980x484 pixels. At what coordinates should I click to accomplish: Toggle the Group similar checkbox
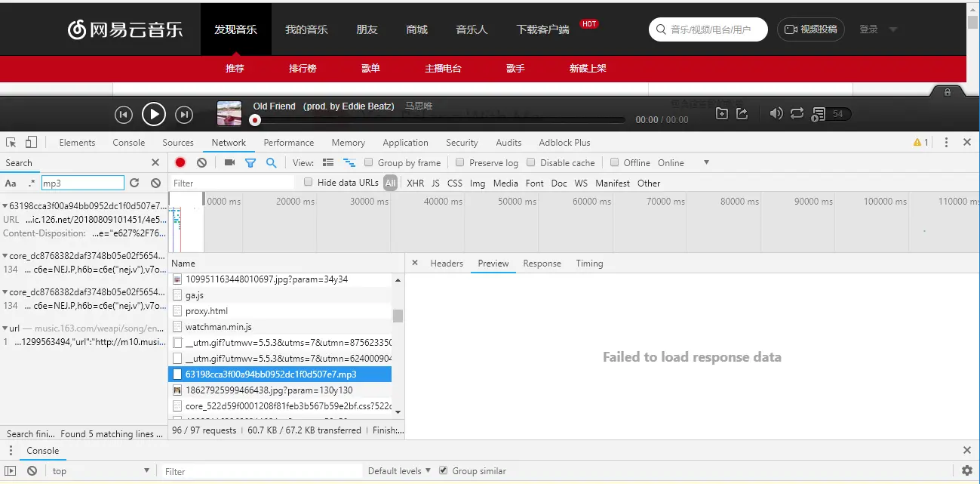(x=443, y=470)
